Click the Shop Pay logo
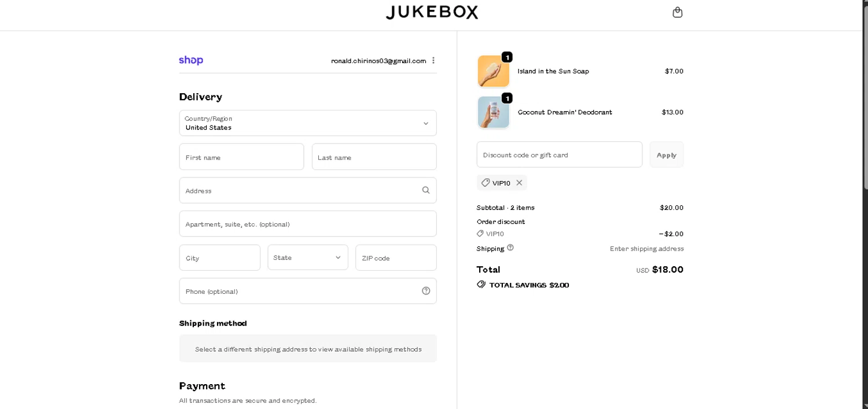The image size is (868, 409). [x=191, y=60]
